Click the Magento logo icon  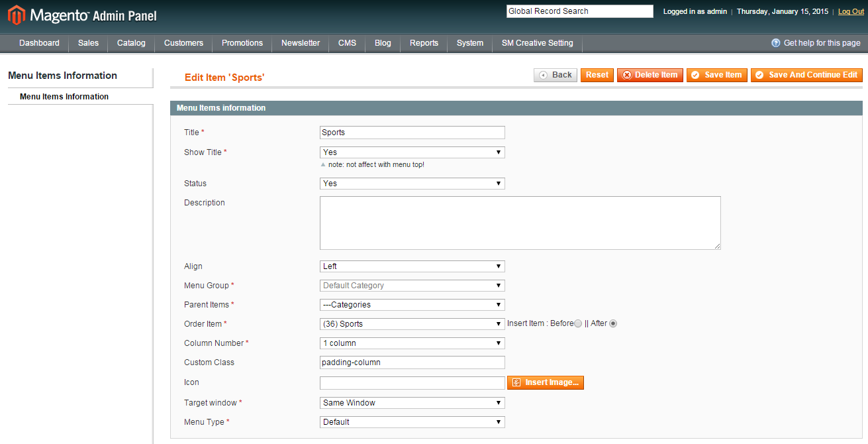(16, 15)
